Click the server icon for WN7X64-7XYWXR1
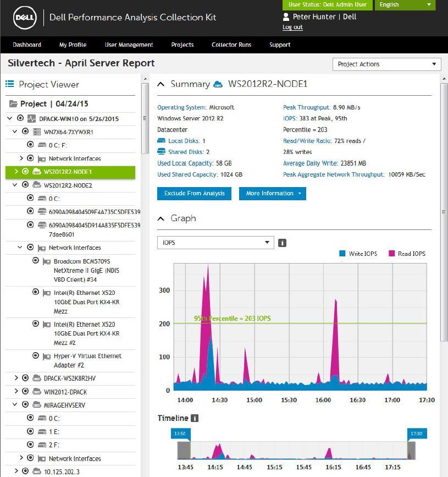The height and width of the screenshot is (477, 448). (x=37, y=131)
